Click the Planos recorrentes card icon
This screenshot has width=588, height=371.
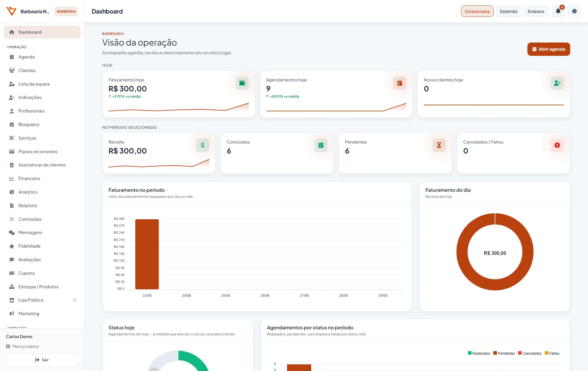(12, 152)
